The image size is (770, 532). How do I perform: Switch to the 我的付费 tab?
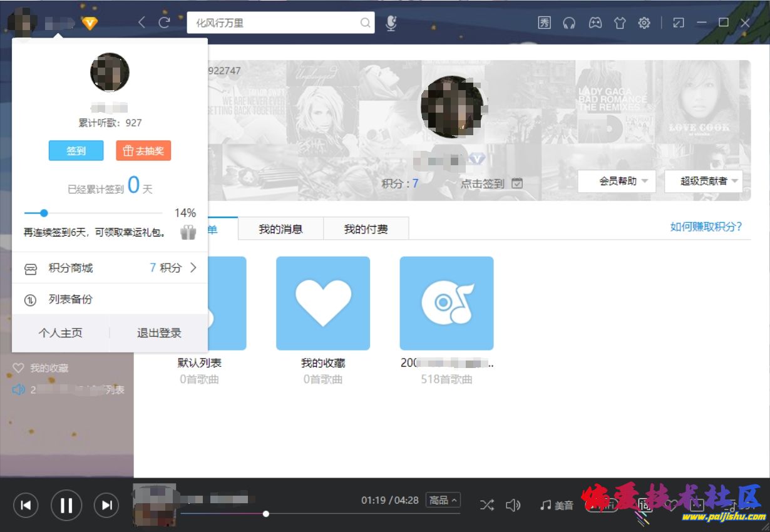[x=366, y=228]
